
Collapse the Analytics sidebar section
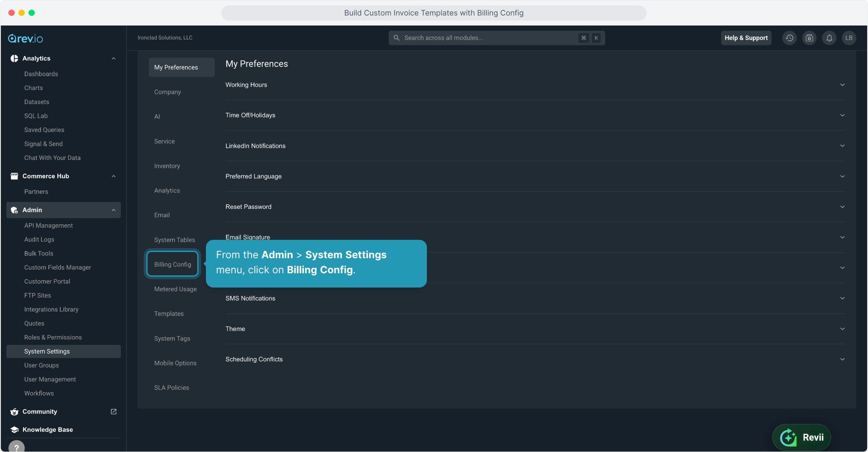point(113,59)
